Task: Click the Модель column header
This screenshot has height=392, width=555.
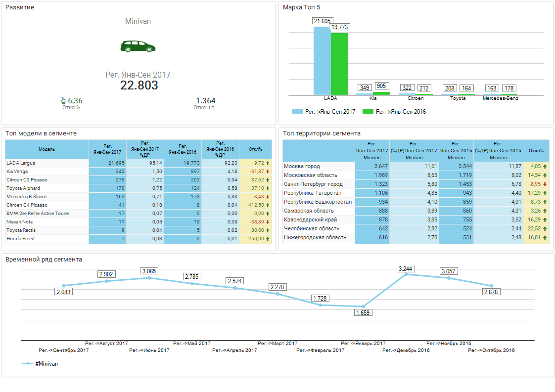Action: pyautogui.click(x=46, y=149)
